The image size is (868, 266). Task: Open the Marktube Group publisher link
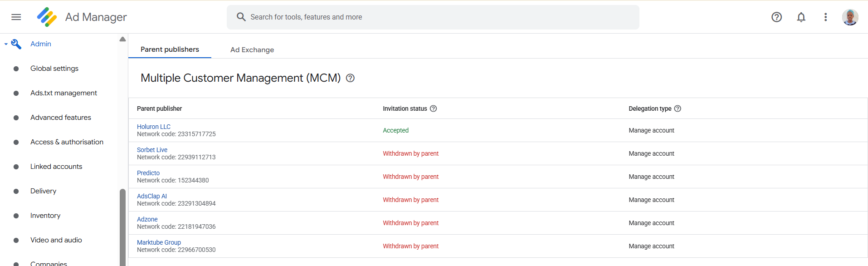coord(159,242)
